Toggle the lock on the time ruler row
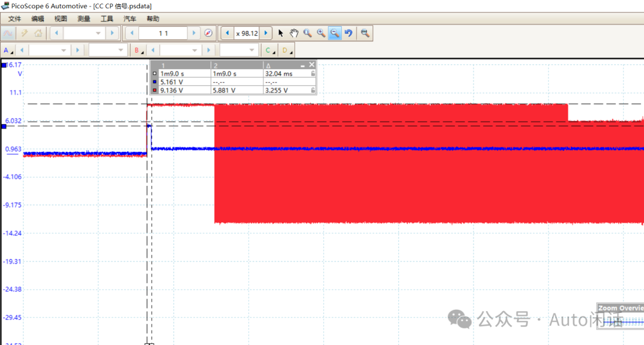644x345 pixels. pyautogui.click(x=313, y=74)
